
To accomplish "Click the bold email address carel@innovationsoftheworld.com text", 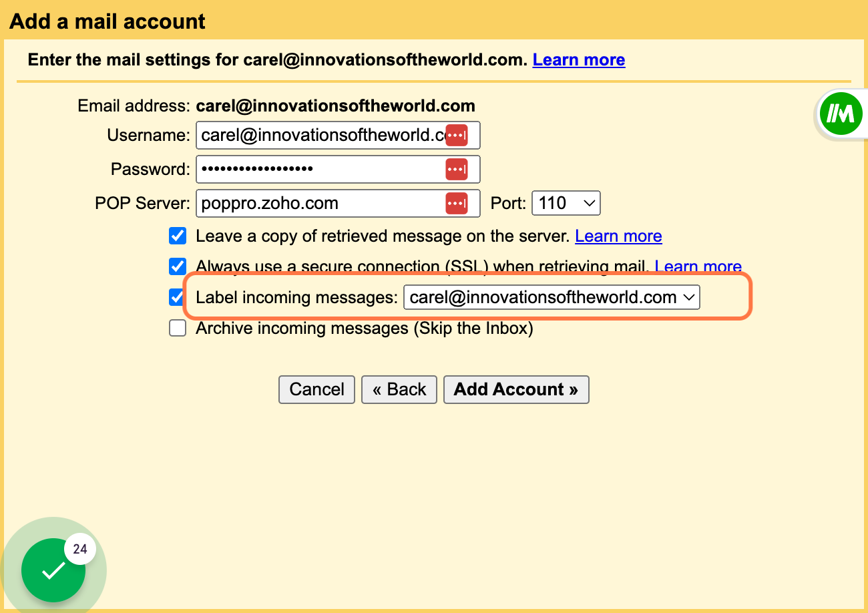I will click(335, 106).
